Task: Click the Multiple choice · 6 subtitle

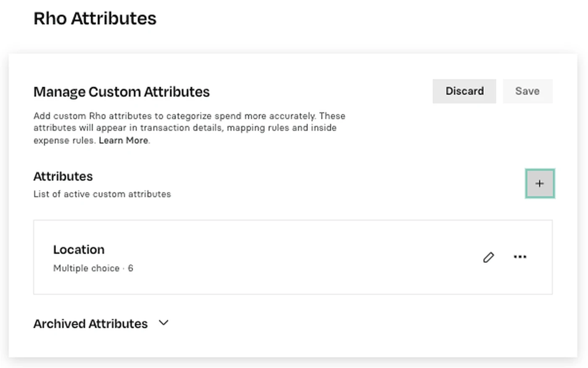Action: (x=93, y=268)
